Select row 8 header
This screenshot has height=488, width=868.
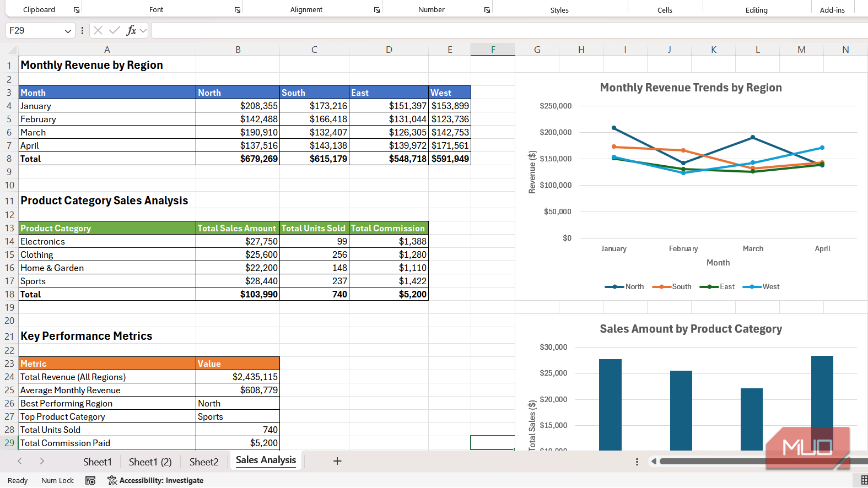pos(9,159)
